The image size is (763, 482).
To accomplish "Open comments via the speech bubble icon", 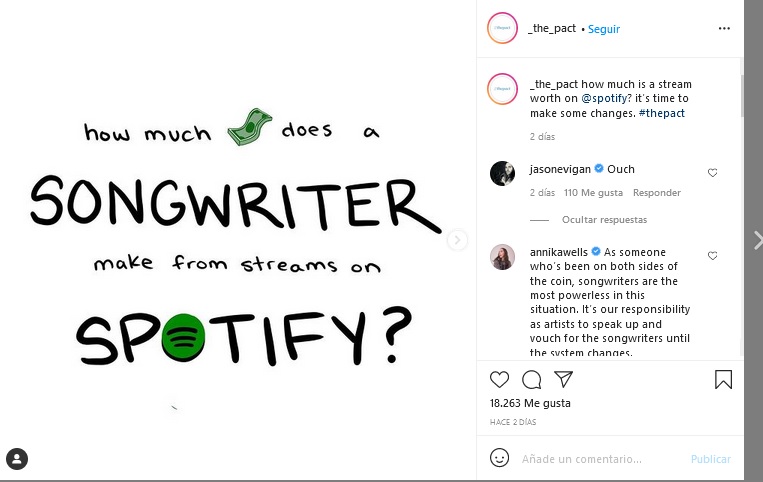I will pos(532,379).
